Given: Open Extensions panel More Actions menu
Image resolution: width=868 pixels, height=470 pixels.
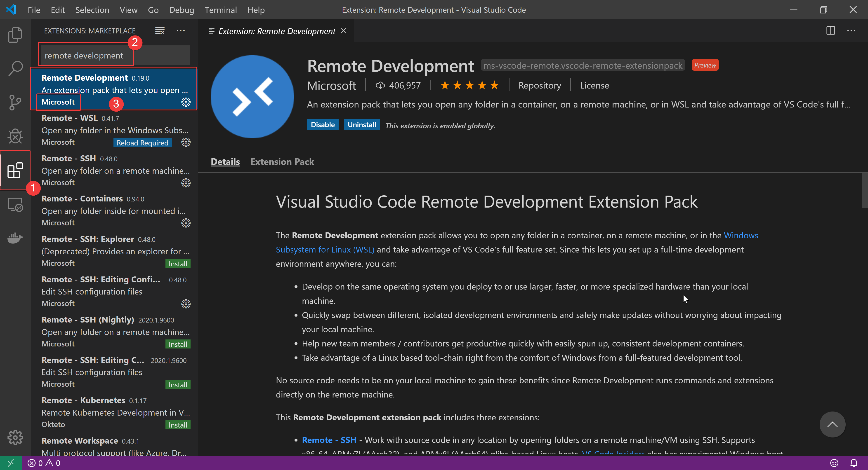Looking at the screenshot, I should tap(181, 31).
